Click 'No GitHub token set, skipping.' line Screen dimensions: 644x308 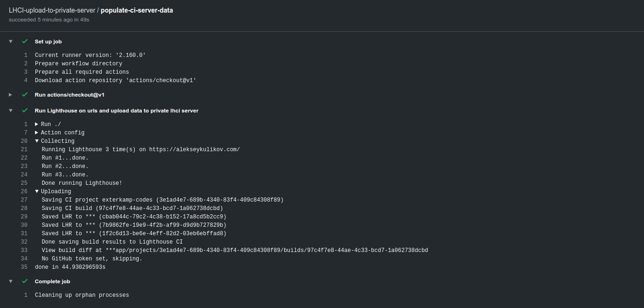92,259
